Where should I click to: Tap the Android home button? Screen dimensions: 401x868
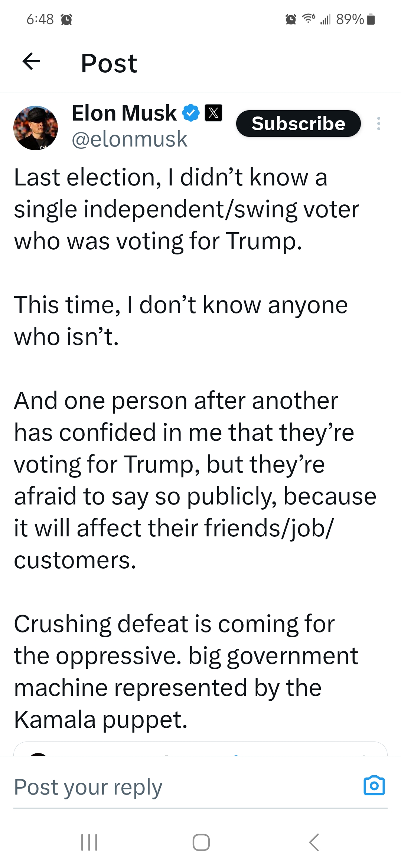pyautogui.click(x=201, y=842)
